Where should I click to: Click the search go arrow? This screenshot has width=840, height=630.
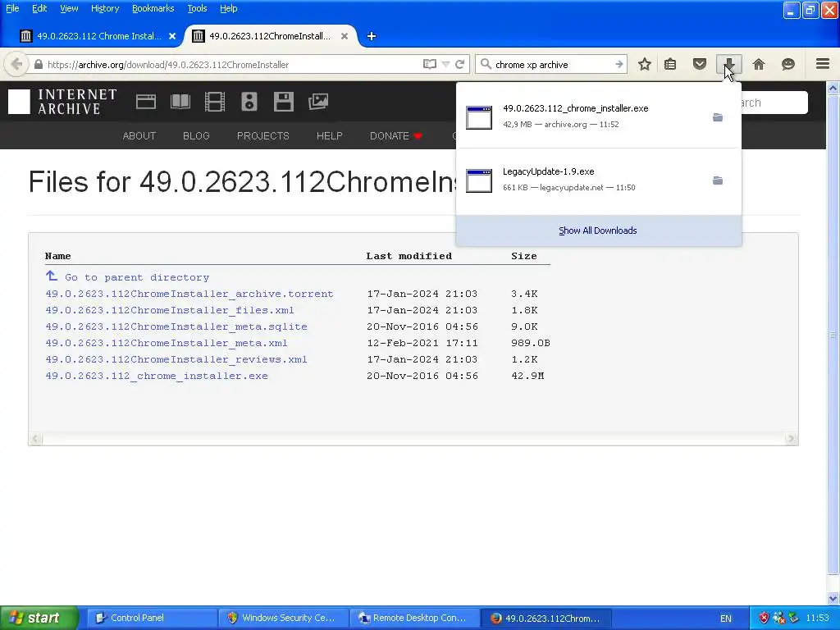[619, 64]
